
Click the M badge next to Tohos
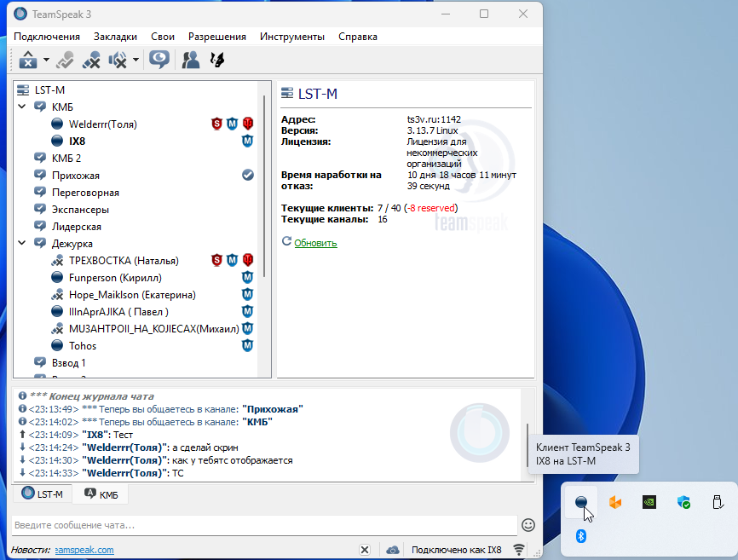[248, 345]
